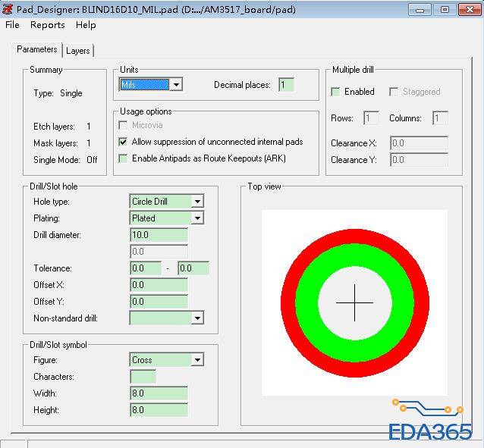Click the Etch layers summary label
The width and height of the screenshot is (484, 448).
click(54, 127)
